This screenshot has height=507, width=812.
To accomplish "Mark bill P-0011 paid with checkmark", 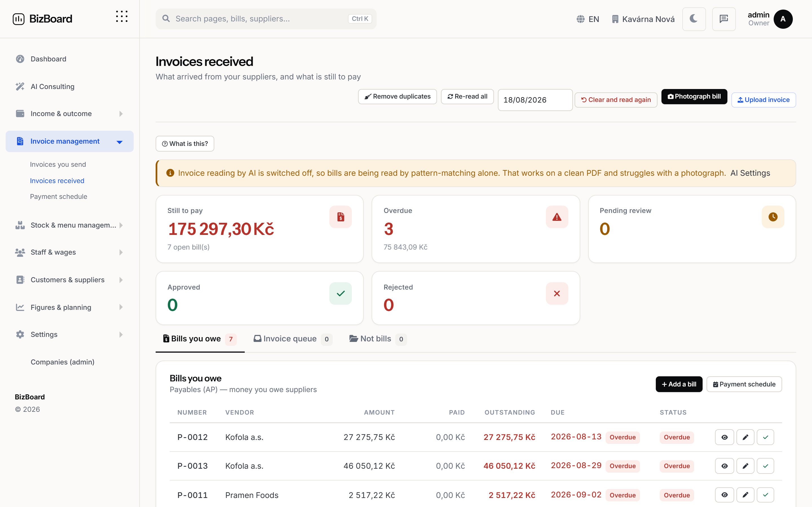I will 765,495.
